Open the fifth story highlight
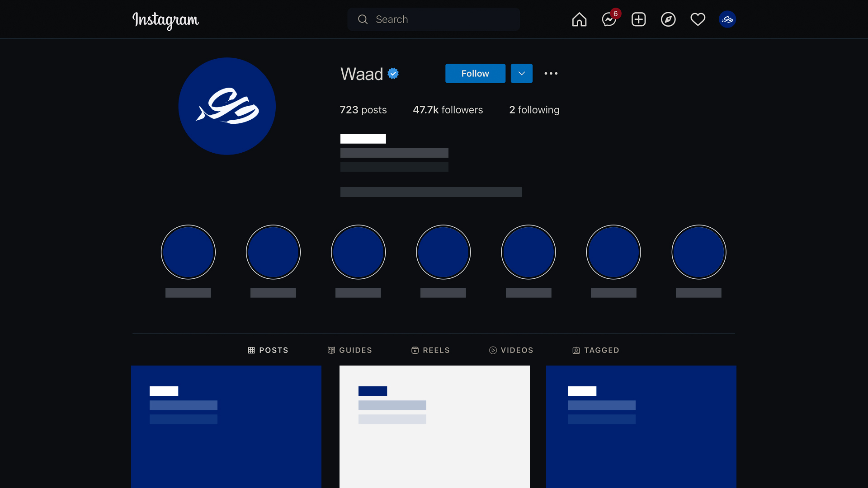 pos(528,252)
